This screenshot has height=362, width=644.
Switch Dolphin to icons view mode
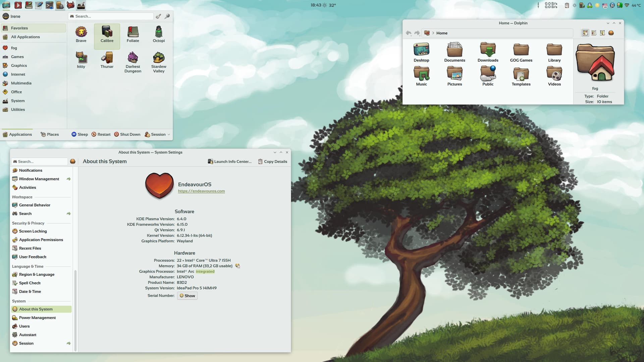(x=585, y=33)
